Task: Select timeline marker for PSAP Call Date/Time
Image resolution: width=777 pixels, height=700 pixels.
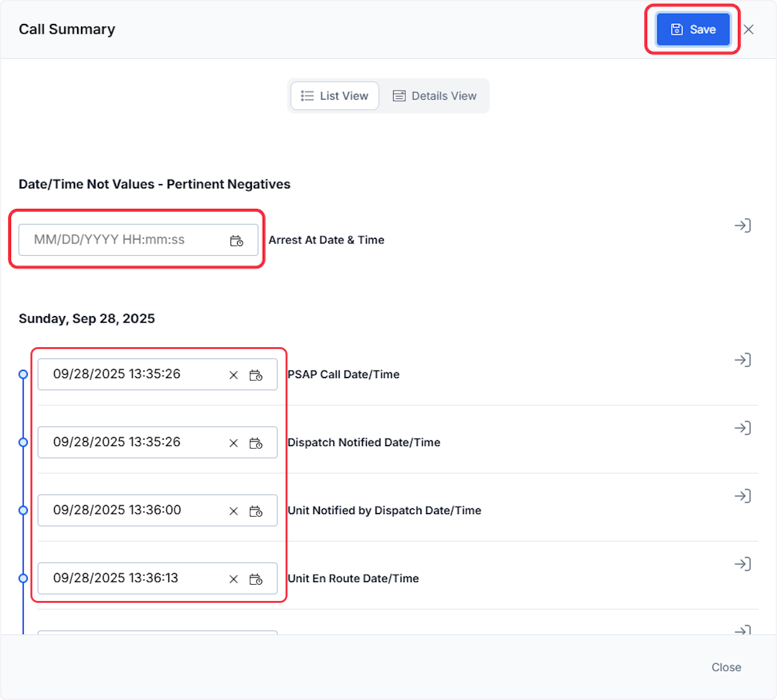Action: (23, 374)
